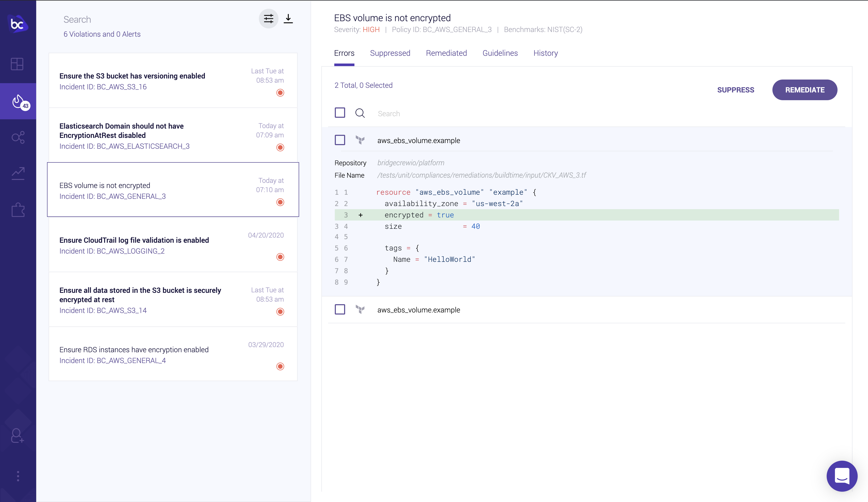Click the availability_zone code line
The height and width of the screenshot is (502, 868).
(x=453, y=203)
